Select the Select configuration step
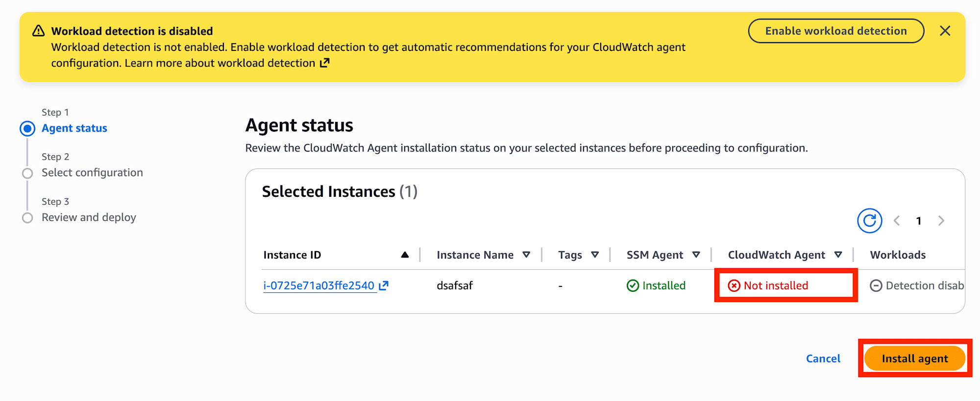 [92, 173]
